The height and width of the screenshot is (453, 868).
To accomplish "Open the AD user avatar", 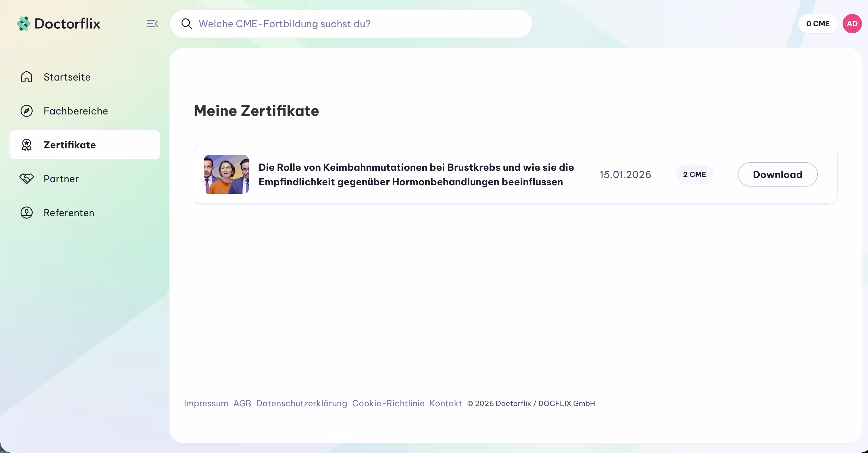I will 852,23.
